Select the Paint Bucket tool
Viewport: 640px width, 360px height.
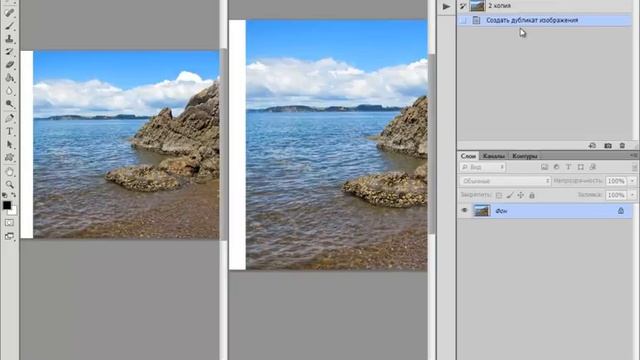(9, 78)
